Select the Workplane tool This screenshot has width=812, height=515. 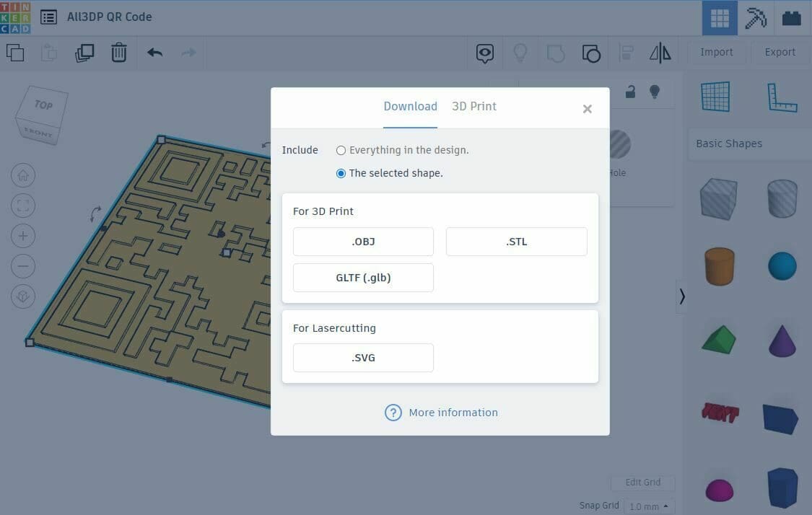716,97
